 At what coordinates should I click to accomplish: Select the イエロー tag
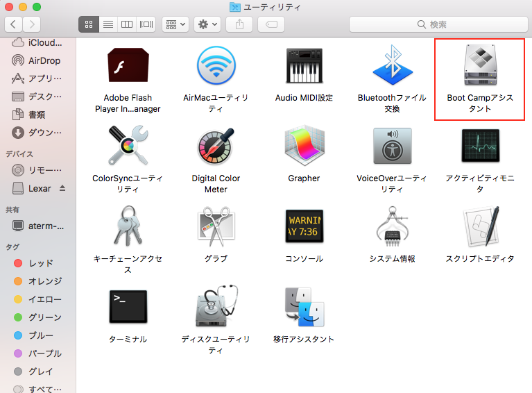click(x=38, y=299)
